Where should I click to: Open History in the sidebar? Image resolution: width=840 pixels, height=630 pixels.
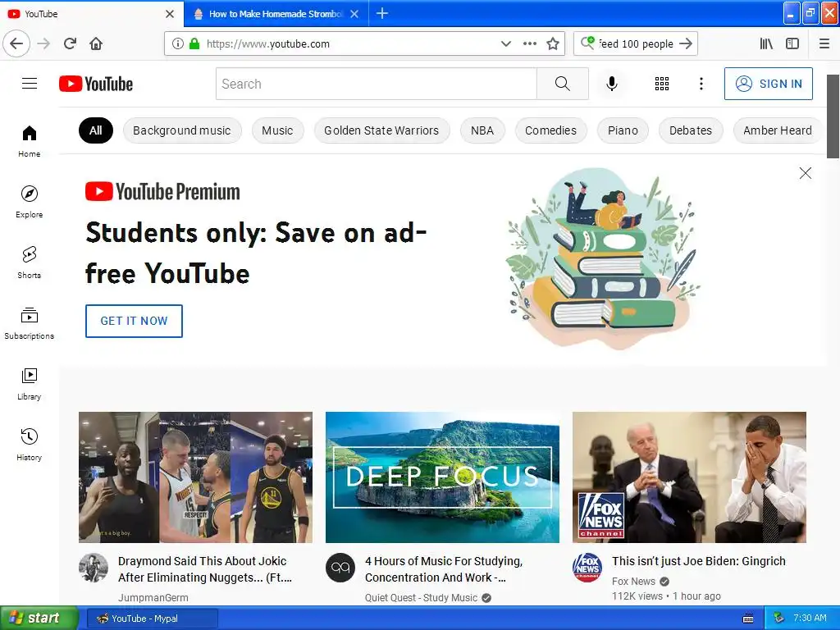[x=30, y=445]
